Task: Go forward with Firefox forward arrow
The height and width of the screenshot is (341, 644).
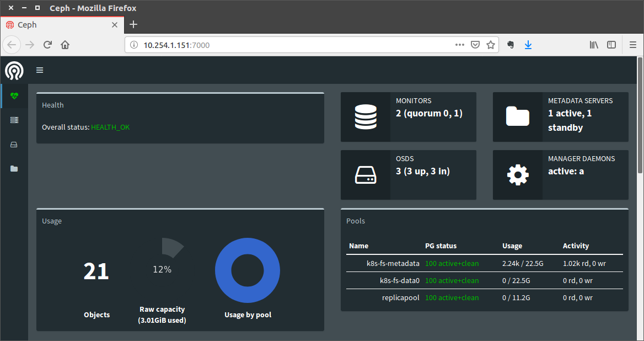Action: [x=30, y=45]
